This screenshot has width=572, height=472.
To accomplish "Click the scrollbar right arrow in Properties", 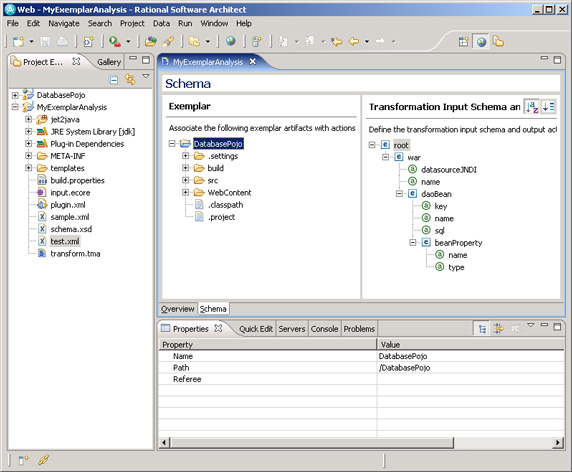I will tap(557, 442).
